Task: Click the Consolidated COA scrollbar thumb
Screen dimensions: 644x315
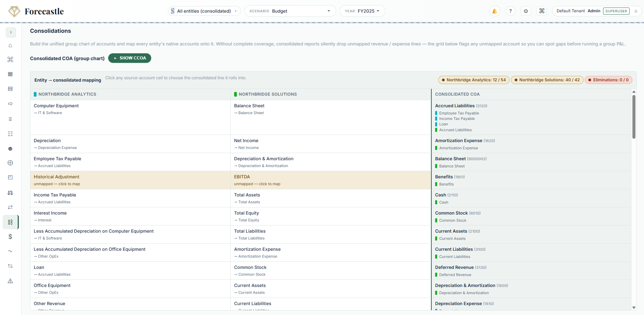Action: [x=634, y=117]
